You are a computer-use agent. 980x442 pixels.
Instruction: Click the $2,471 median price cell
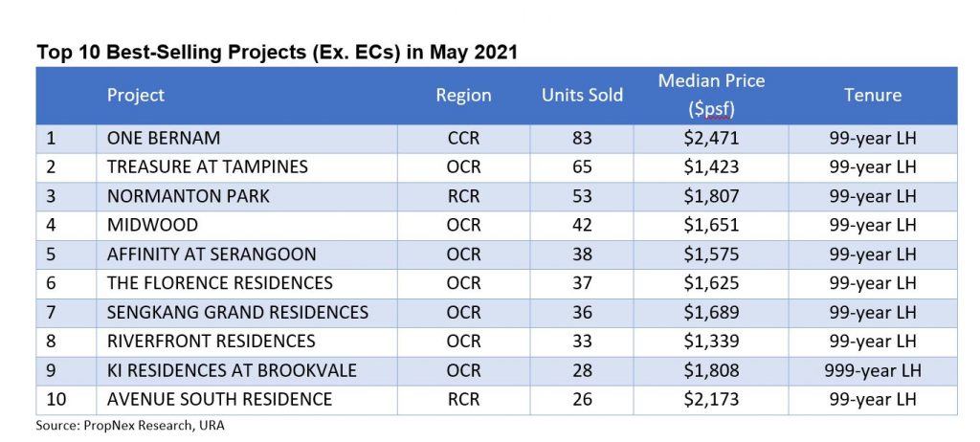[x=711, y=138]
